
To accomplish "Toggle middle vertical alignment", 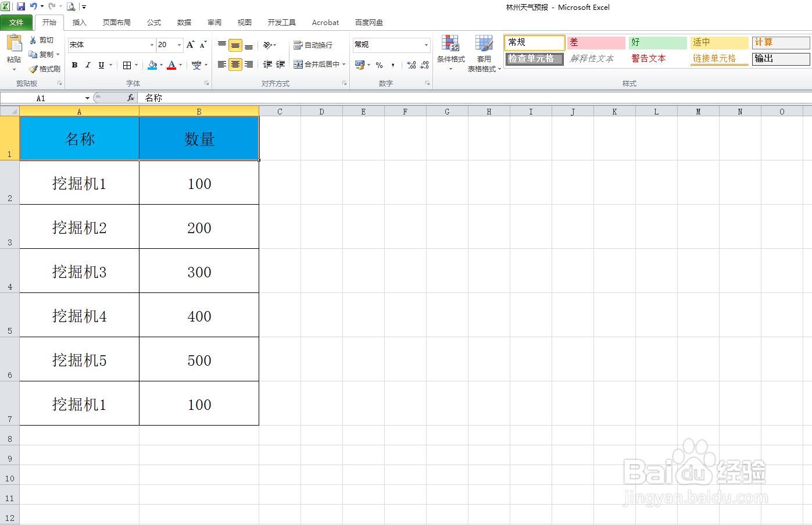I will (235, 45).
